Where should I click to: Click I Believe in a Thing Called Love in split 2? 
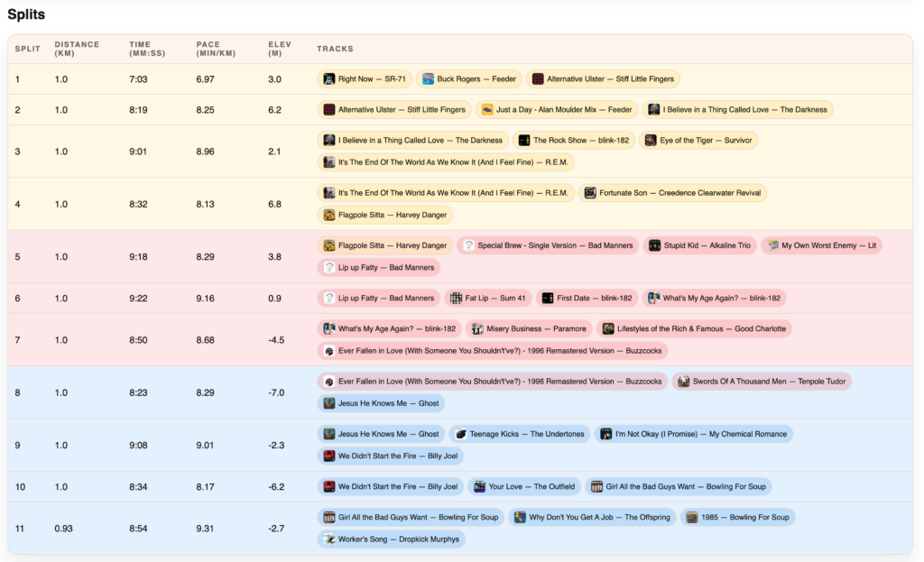(x=737, y=109)
